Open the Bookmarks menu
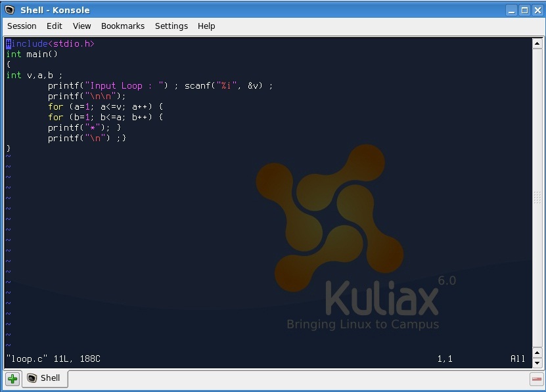Viewport: 546px width, 392px height. (x=123, y=26)
